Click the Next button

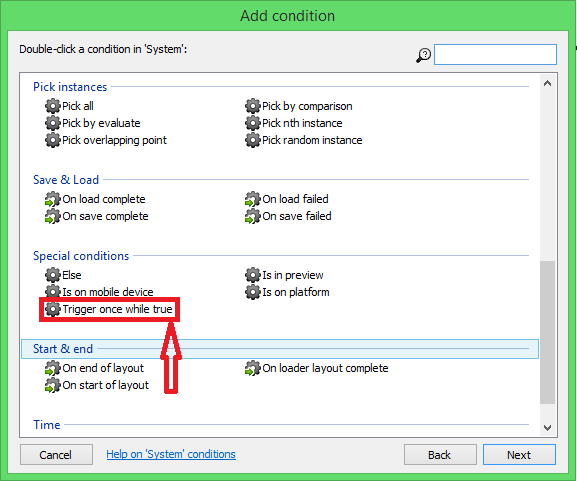click(519, 455)
